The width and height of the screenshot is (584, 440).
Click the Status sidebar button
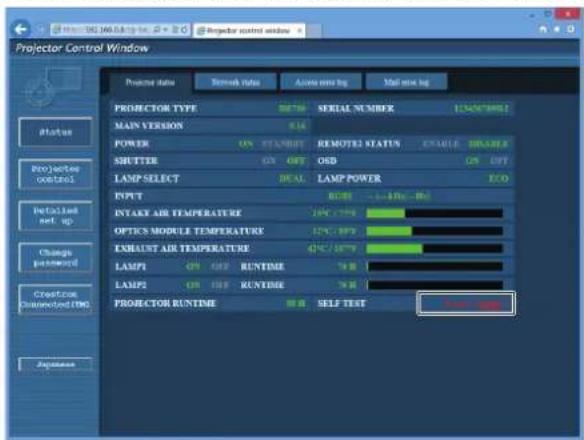point(55,132)
